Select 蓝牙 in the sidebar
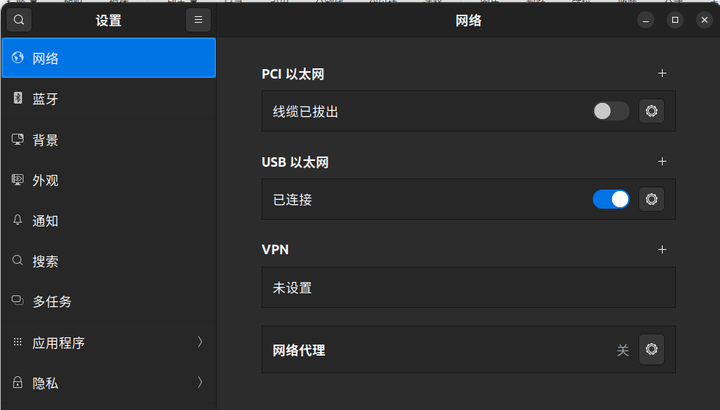720x410 pixels. point(45,99)
